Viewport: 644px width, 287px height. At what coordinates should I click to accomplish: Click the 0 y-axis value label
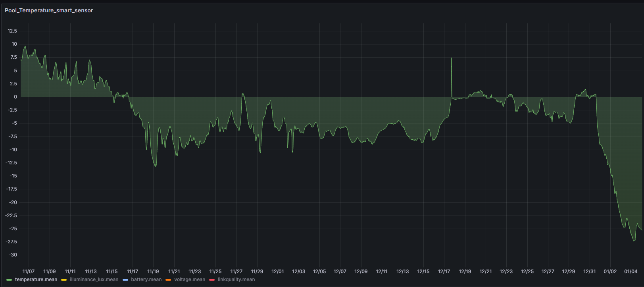pyautogui.click(x=15, y=97)
